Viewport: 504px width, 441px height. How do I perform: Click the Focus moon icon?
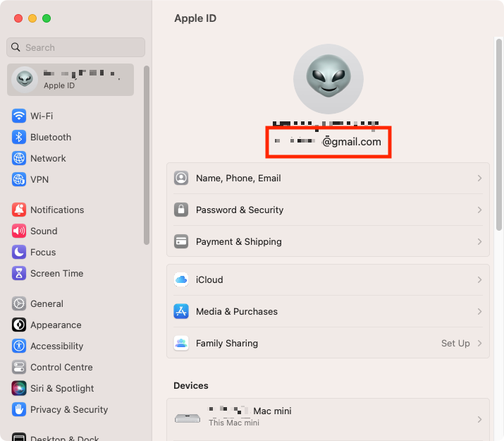click(19, 252)
